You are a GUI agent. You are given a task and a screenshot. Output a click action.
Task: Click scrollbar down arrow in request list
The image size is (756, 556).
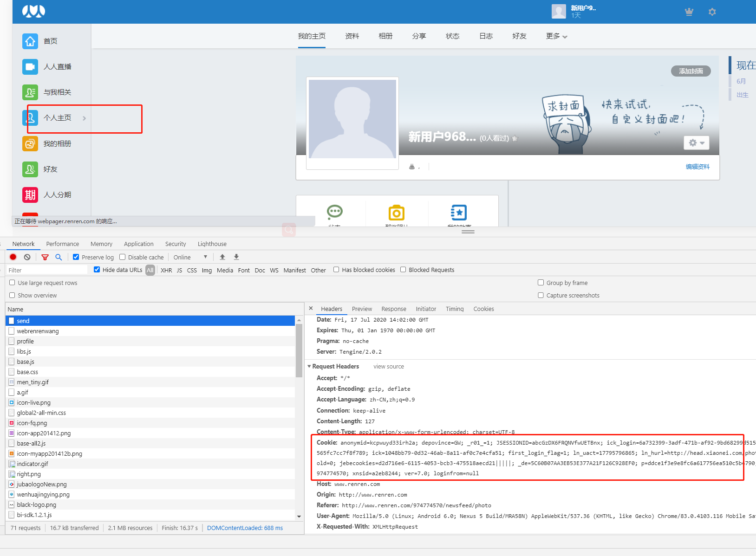299,516
